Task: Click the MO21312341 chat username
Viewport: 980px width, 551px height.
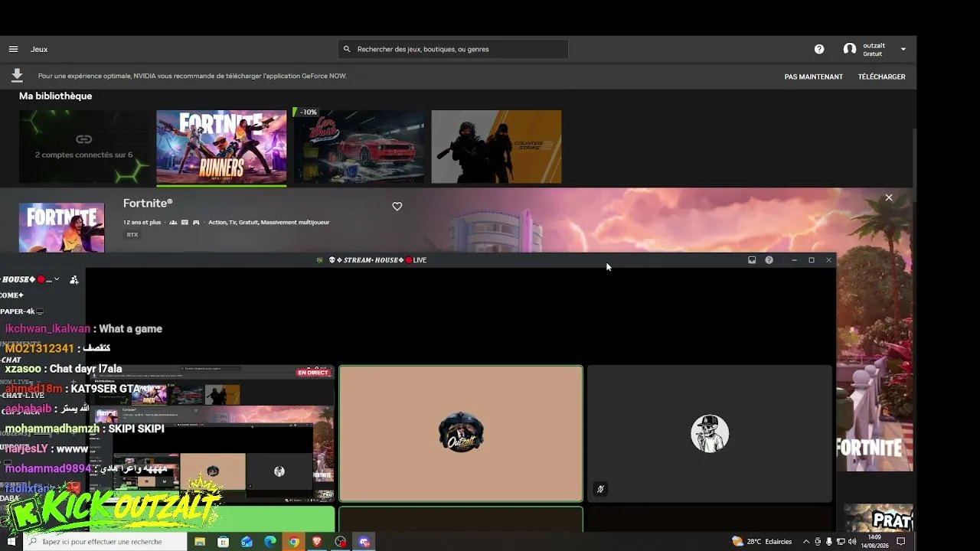Action: point(40,349)
